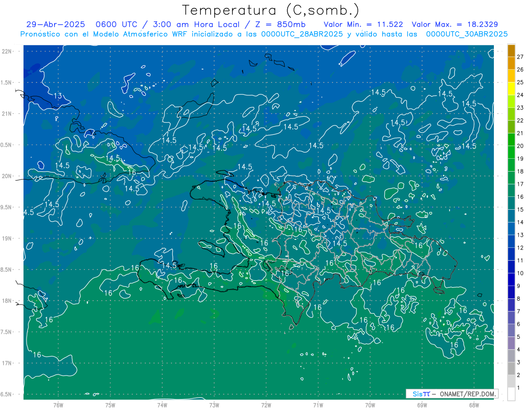
Task: Click the color scale value "7"
Action: [519, 311]
